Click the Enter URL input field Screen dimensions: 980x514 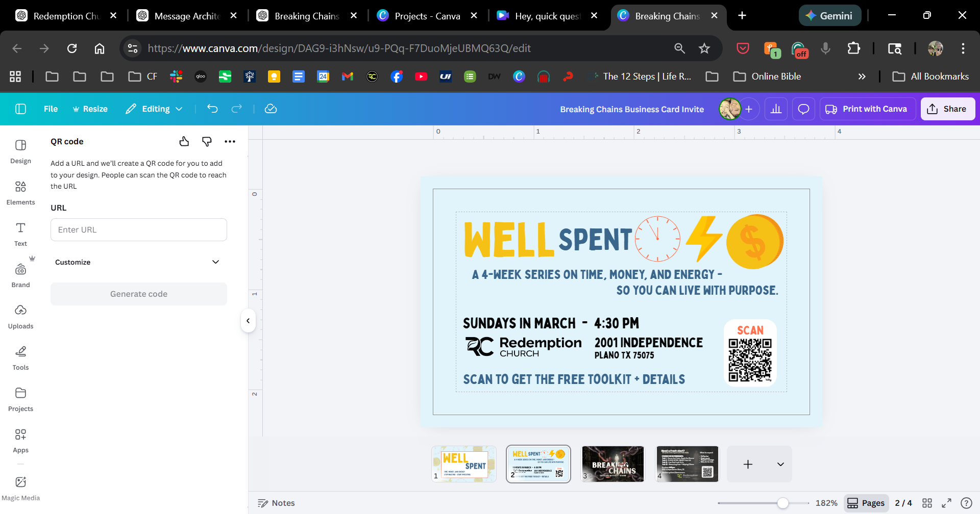[138, 230]
